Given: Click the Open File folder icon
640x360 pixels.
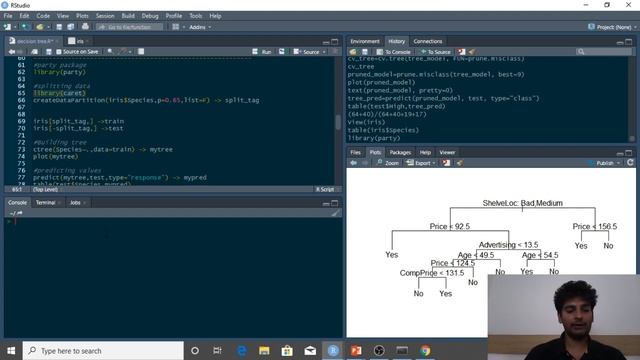Looking at the screenshot, I should [39, 27].
